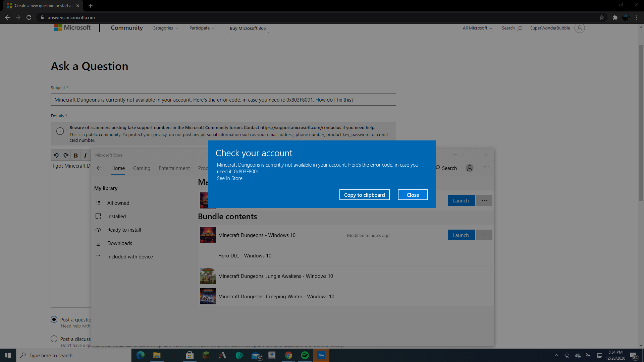The width and height of the screenshot is (644, 362).
Task: Click the top Launch button beside the dialog
Action: (461, 200)
